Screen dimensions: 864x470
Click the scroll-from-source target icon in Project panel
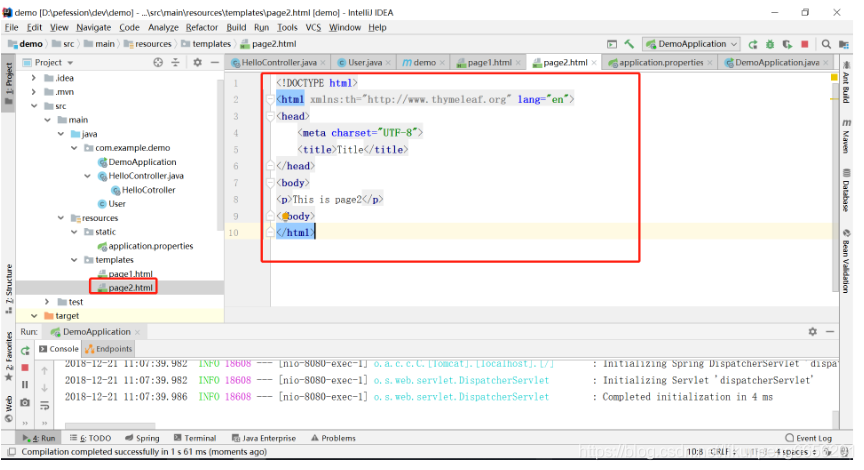coord(158,62)
